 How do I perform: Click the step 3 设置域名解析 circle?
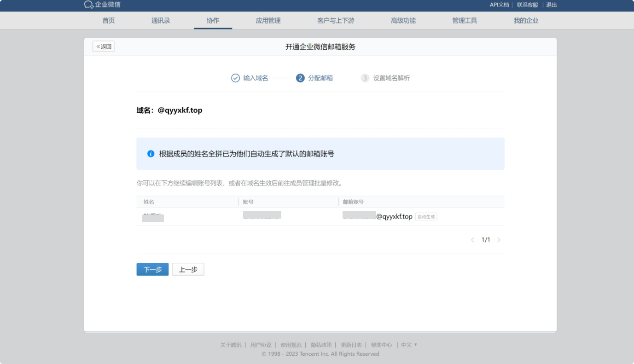tap(365, 78)
